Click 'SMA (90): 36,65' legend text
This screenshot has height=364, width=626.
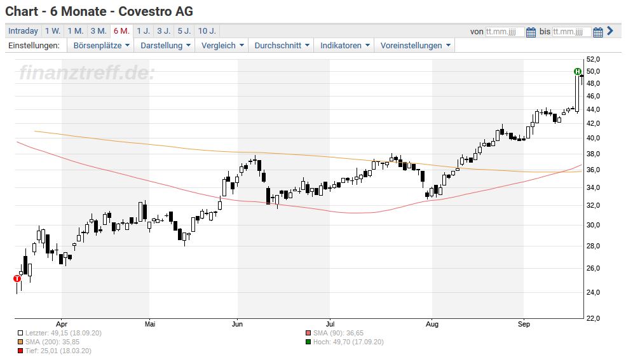(x=338, y=333)
